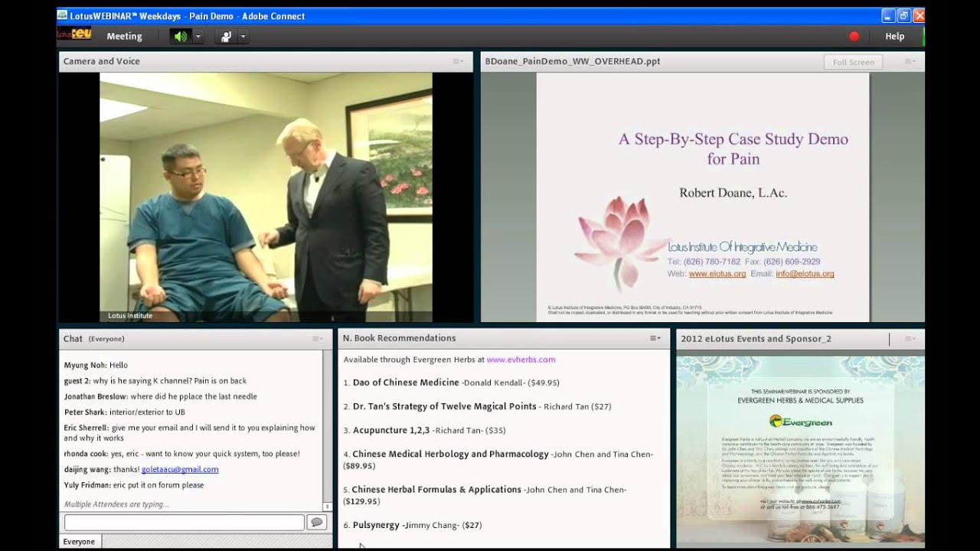Click the Lotus Institute camera video
980x551 pixels.
click(266, 197)
